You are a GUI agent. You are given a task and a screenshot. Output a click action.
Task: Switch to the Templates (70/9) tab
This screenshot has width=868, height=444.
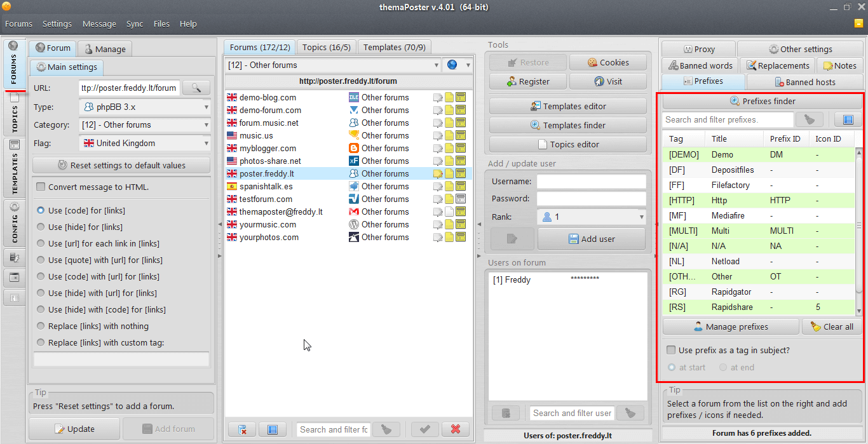pyautogui.click(x=395, y=47)
